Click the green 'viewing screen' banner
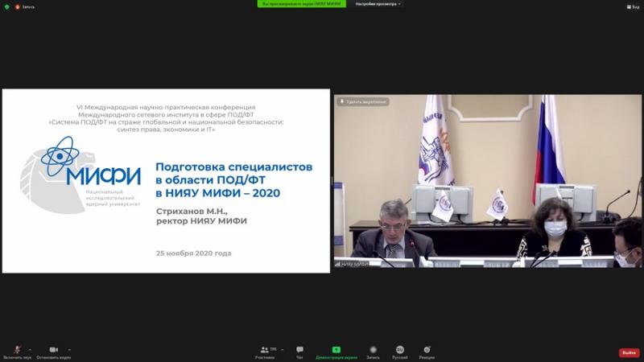 (x=301, y=4)
